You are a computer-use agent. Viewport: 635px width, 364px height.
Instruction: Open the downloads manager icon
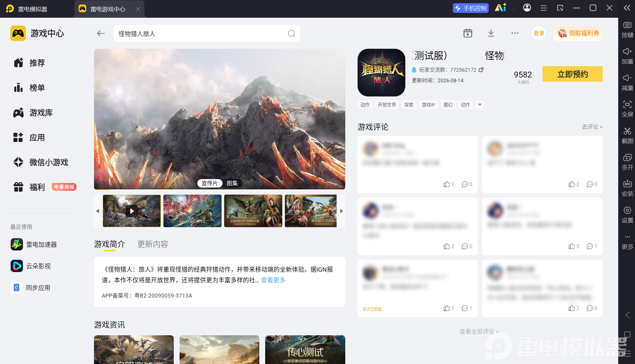coord(491,33)
